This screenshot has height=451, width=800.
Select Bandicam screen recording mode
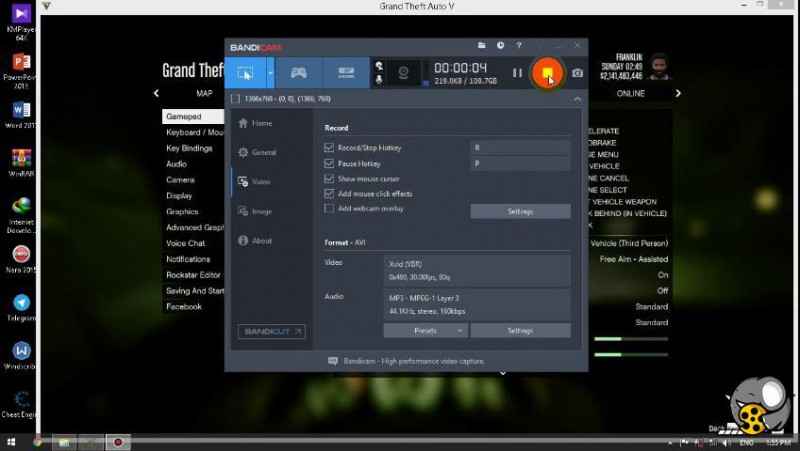[245, 72]
